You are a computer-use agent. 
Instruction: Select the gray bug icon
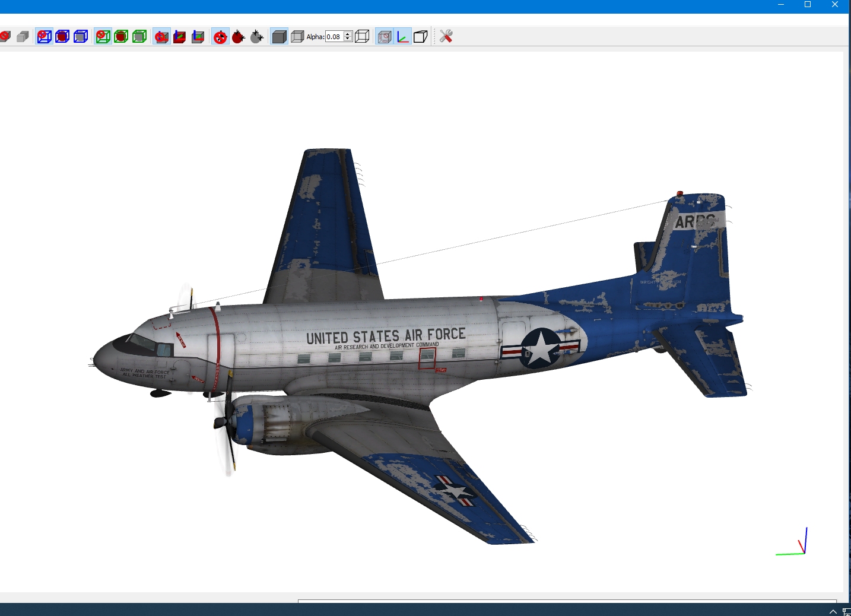(x=257, y=37)
